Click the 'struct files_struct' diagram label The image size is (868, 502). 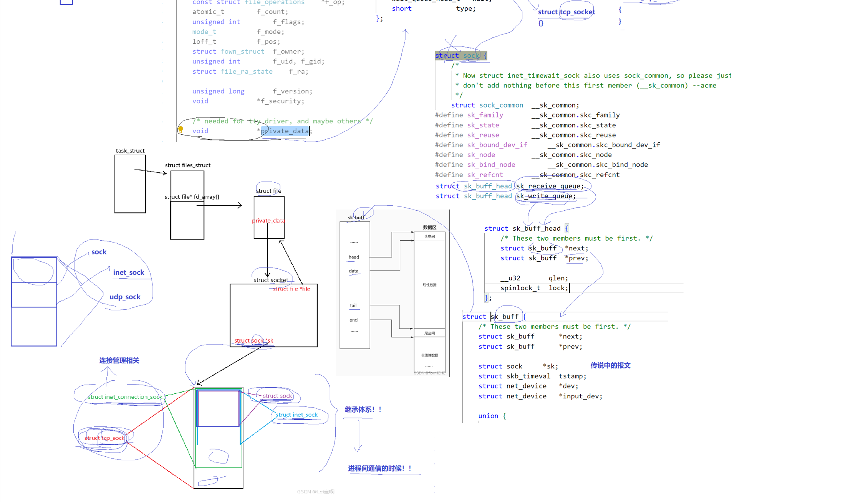point(188,165)
